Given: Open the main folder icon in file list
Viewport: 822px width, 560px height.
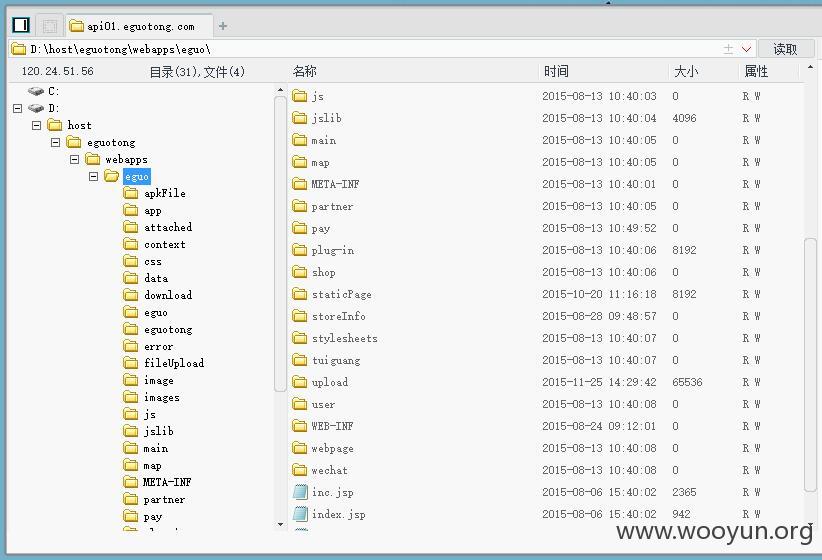Looking at the screenshot, I should coord(299,140).
